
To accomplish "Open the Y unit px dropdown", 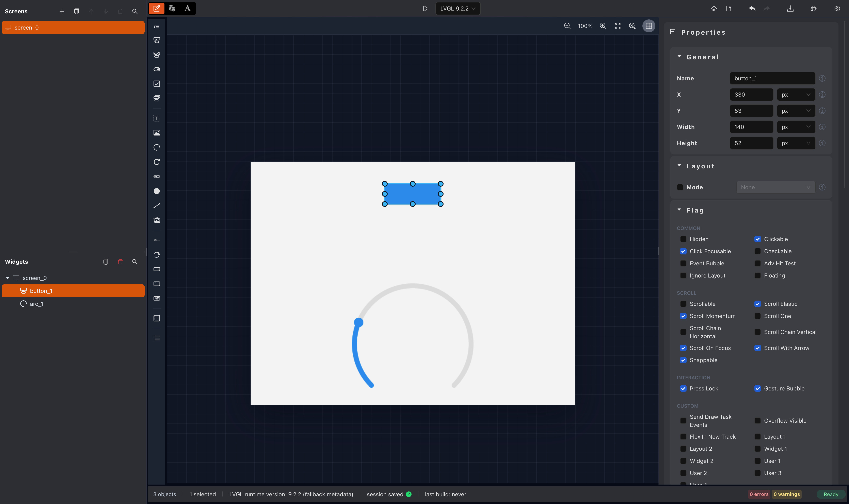I will click(x=796, y=111).
